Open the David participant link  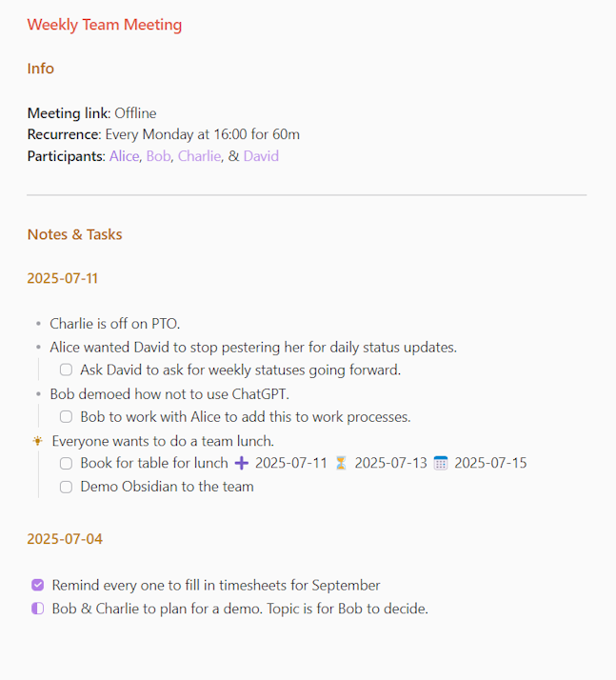pyautogui.click(x=261, y=156)
